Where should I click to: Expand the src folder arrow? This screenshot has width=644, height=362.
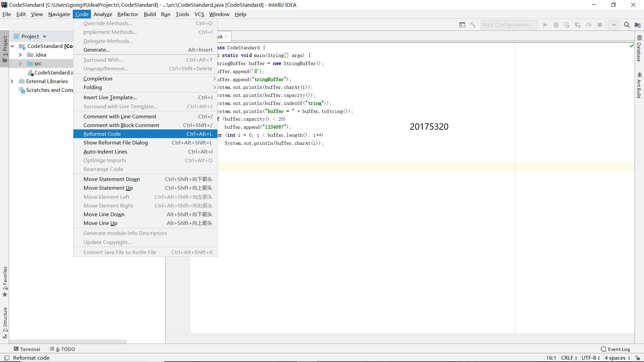(x=20, y=63)
